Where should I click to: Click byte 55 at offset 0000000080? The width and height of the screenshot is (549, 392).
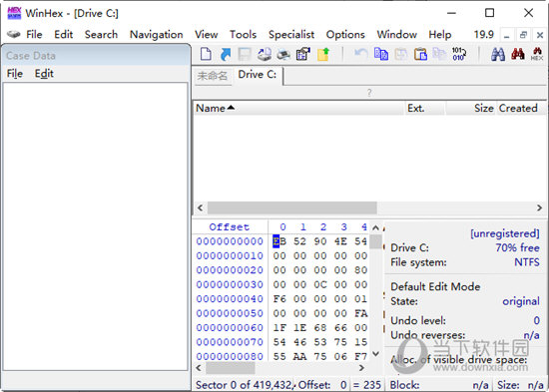coord(279,356)
